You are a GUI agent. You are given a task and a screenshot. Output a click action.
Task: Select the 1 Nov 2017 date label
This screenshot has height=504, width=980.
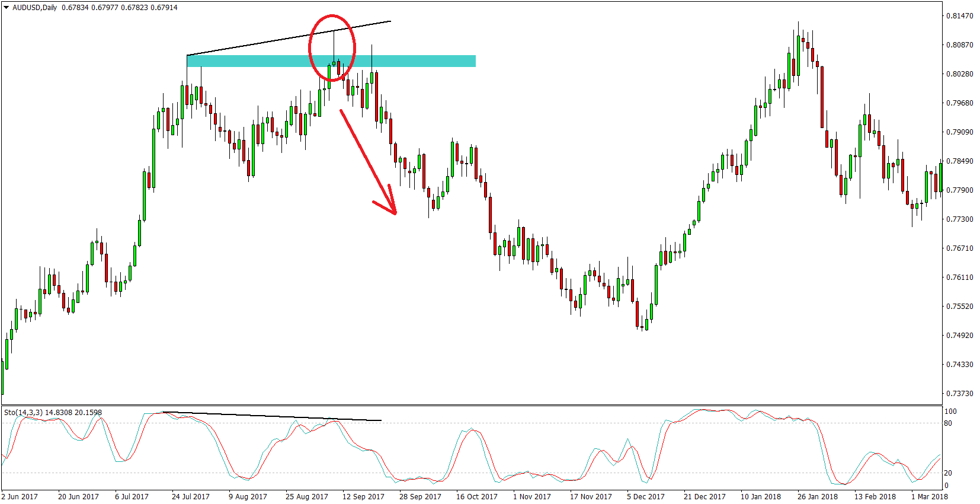click(532, 497)
